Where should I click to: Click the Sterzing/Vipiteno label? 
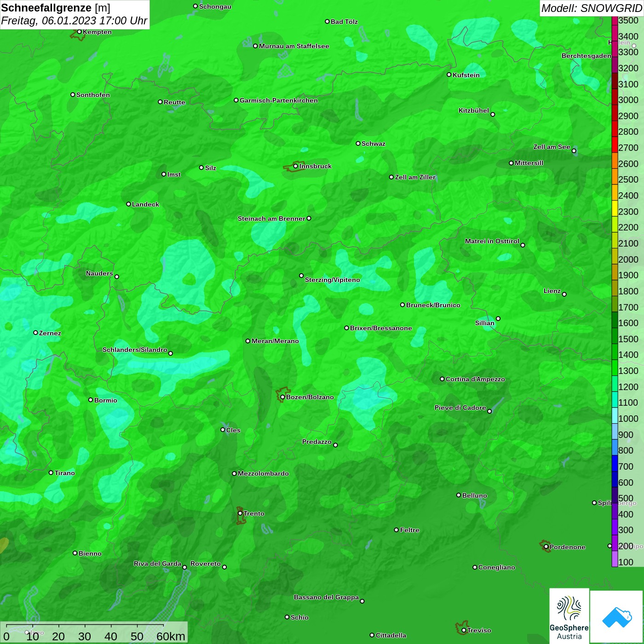tap(333, 280)
